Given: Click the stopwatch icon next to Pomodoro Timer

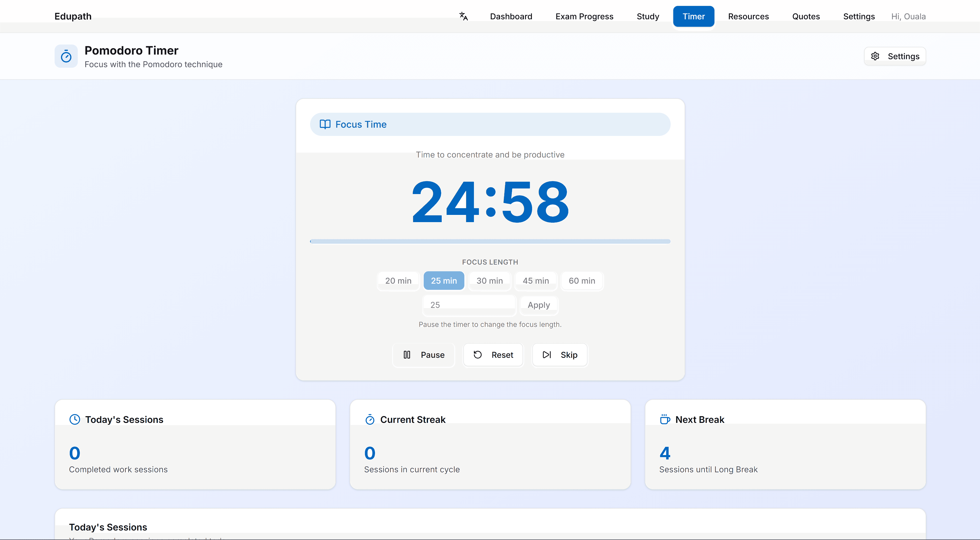Looking at the screenshot, I should coord(66,56).
